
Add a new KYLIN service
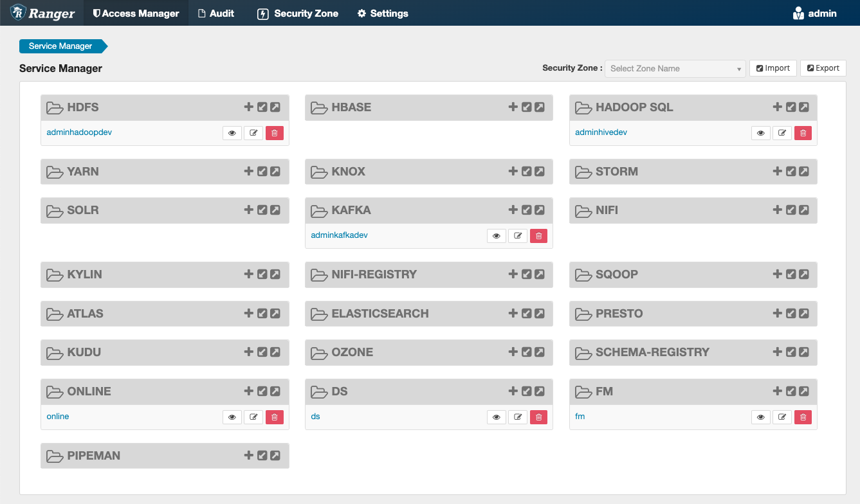pos(249,274)
